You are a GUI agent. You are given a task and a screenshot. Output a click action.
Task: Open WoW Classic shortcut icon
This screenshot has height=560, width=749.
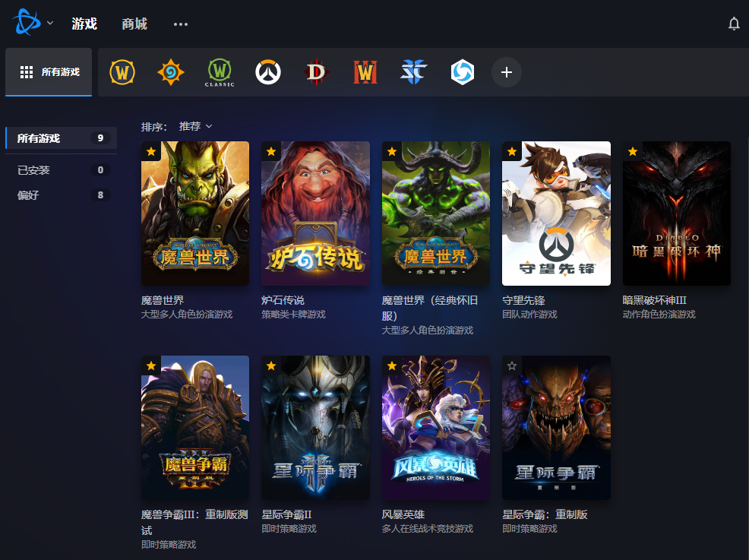[x=220, y=72]
